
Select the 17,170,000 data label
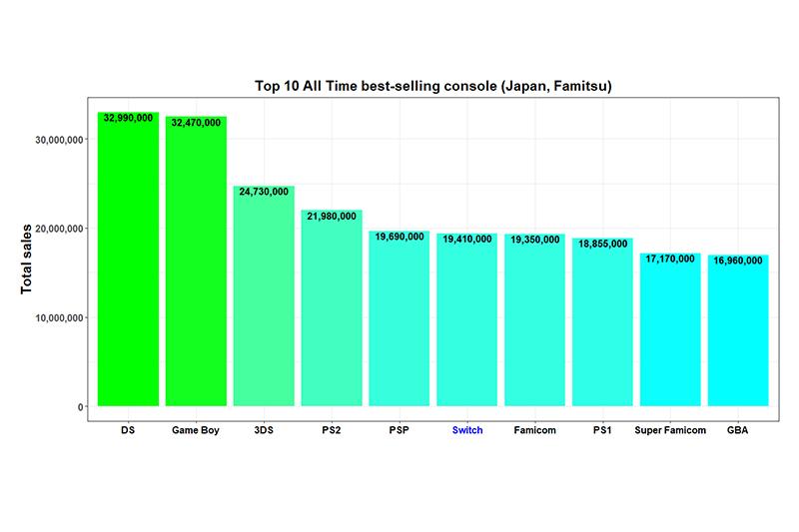(670, 260)
